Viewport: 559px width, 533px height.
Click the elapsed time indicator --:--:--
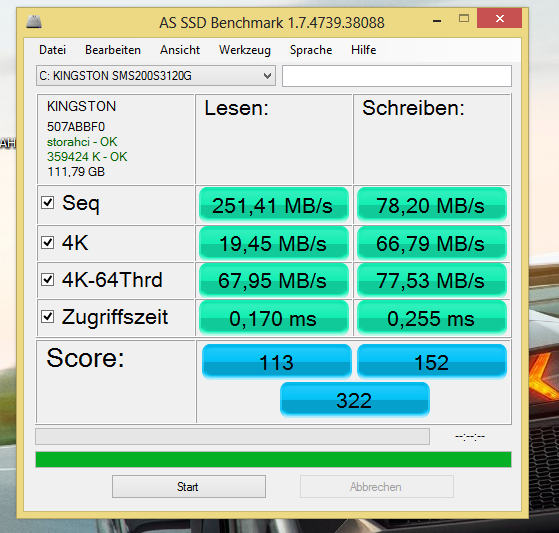470,436
